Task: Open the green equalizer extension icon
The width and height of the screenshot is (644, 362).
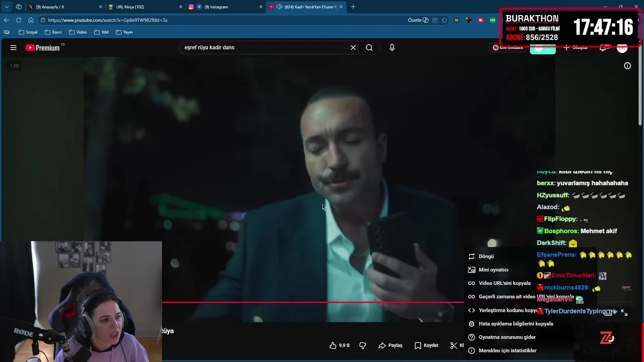Action: click(x=456, y=20)
